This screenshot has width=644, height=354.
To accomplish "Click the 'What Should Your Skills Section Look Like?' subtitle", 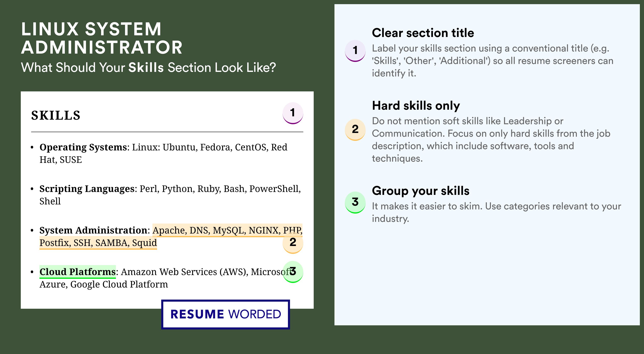I will [x=149, y=68].
